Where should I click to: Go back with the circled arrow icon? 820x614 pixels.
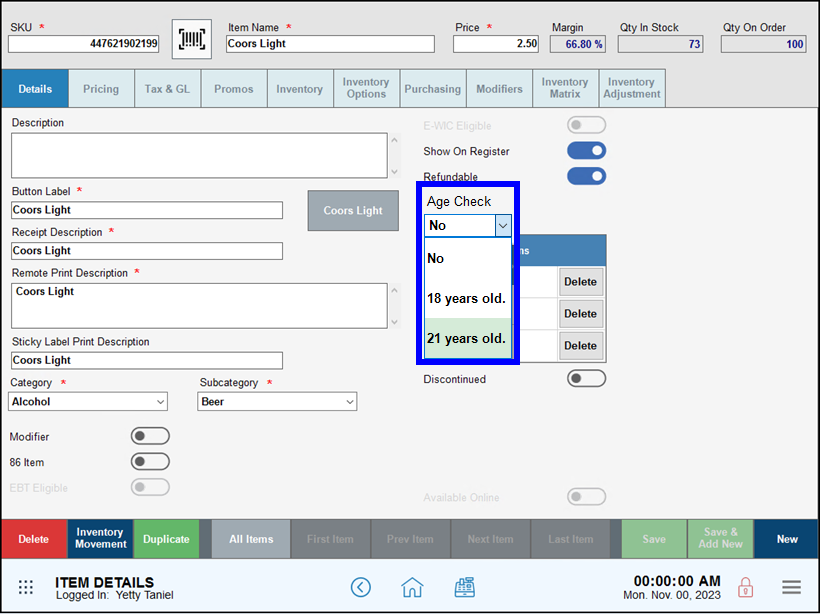(361, 587)
